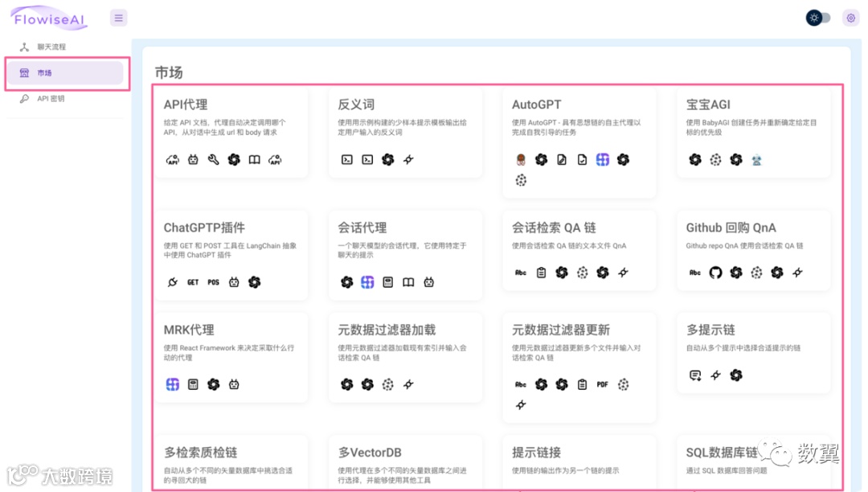Click the OpenAI icon in API代理 card
Viewport: 868px width, 492px height.
click(x=234, y=160)
